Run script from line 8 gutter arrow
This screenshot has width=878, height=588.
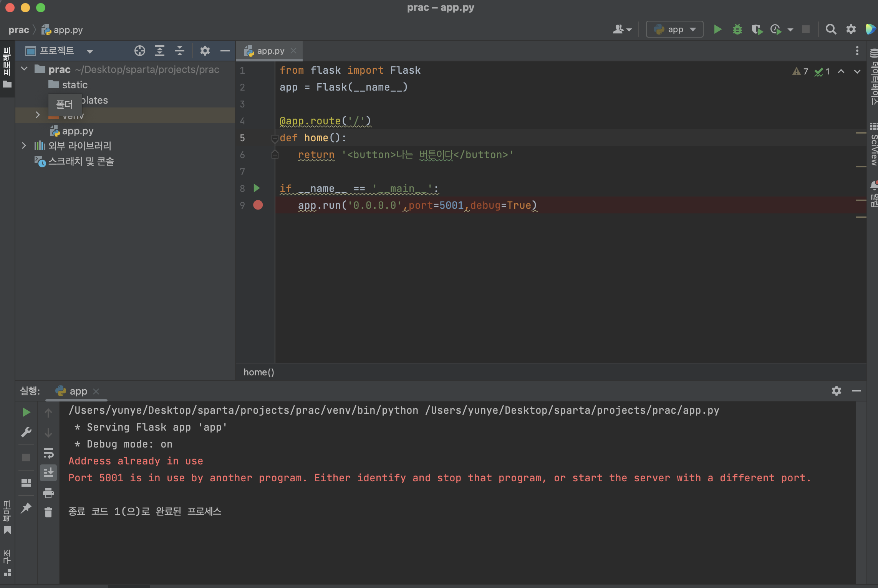[257, 188]
